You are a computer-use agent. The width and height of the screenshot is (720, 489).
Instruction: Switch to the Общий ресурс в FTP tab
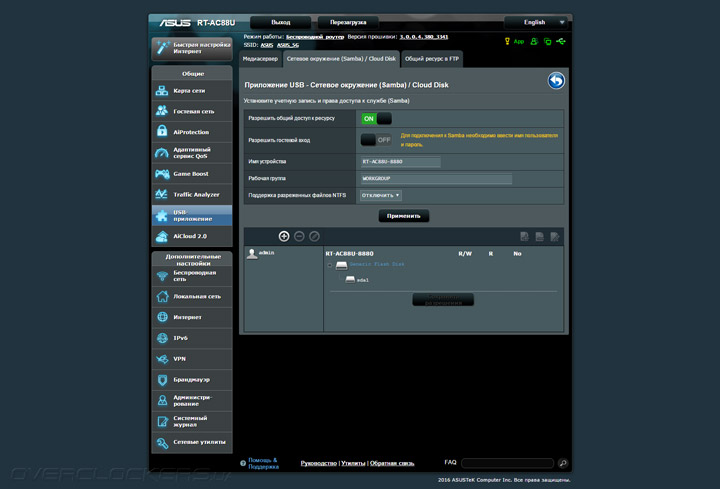point(432,60)
